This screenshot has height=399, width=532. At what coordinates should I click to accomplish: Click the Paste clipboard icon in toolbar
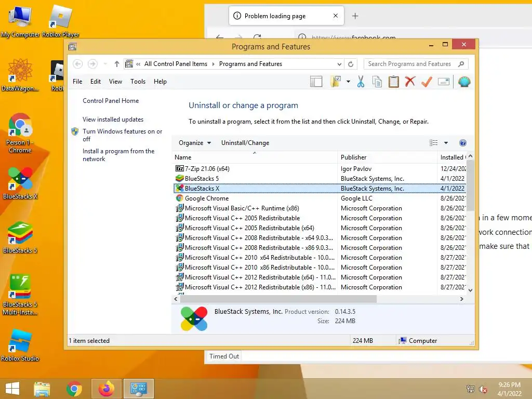click(x=394, y=82)
